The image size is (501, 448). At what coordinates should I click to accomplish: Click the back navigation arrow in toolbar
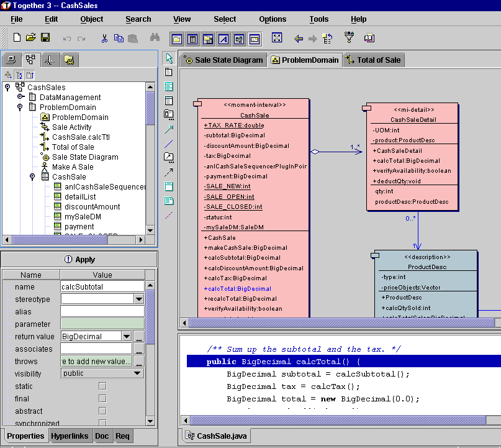[x=299, y=39]
